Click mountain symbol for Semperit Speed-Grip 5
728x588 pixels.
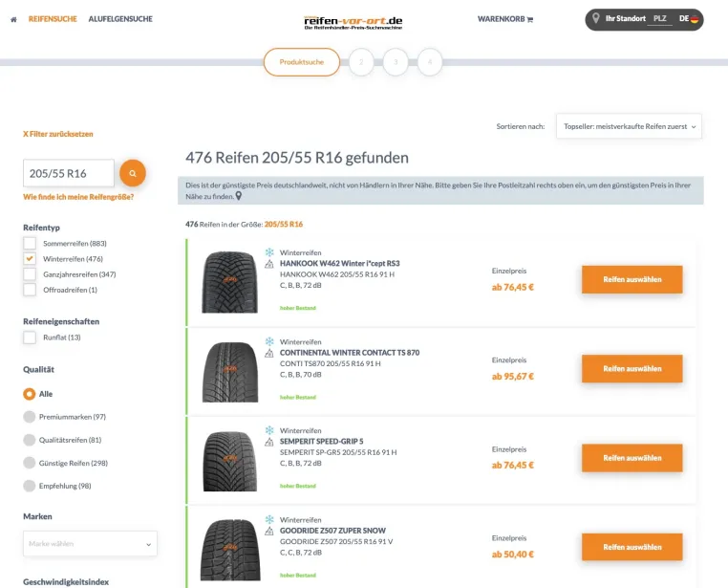coord(269,442)
